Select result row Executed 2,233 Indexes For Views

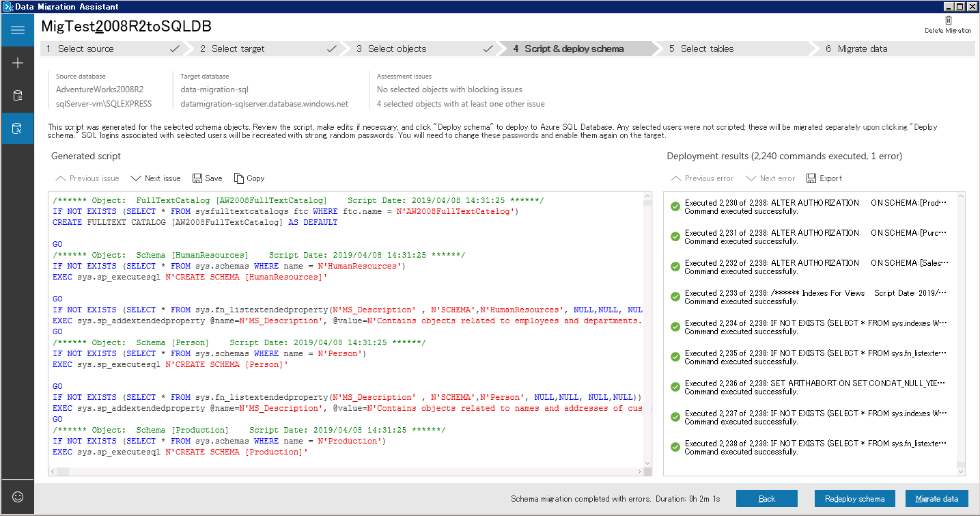pyautogui.click(x=810, y=297)
